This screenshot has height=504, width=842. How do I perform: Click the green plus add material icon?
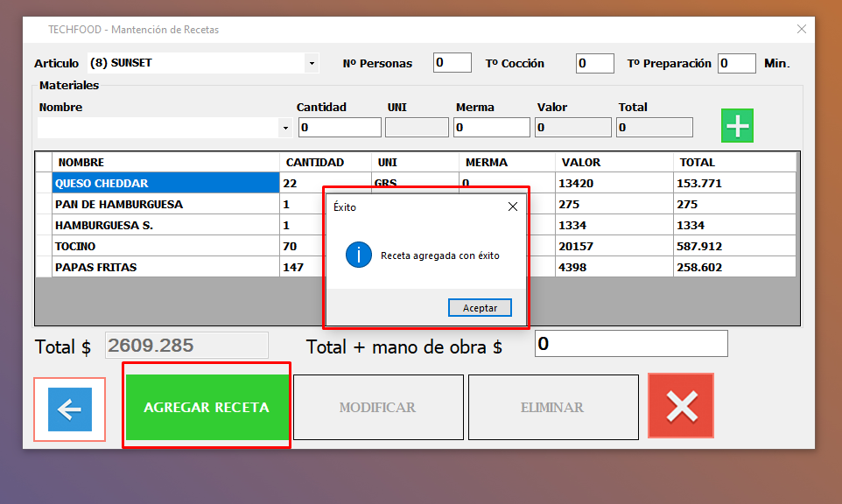pyautogui.click(x=737, y=126)
